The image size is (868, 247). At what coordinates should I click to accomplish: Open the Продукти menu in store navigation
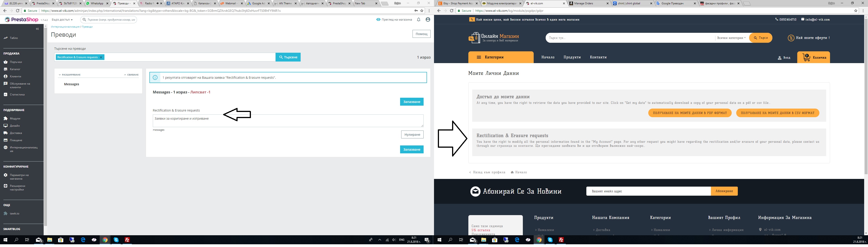pos(572,57)
